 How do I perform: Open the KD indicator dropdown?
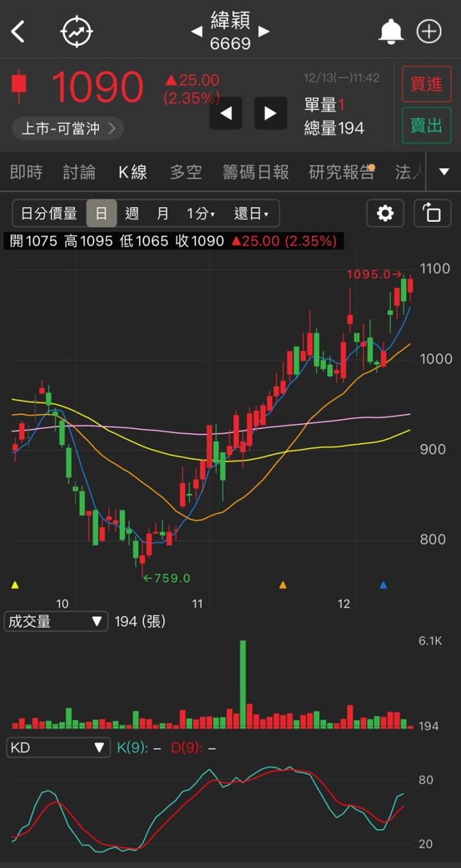tap(58, 747)
